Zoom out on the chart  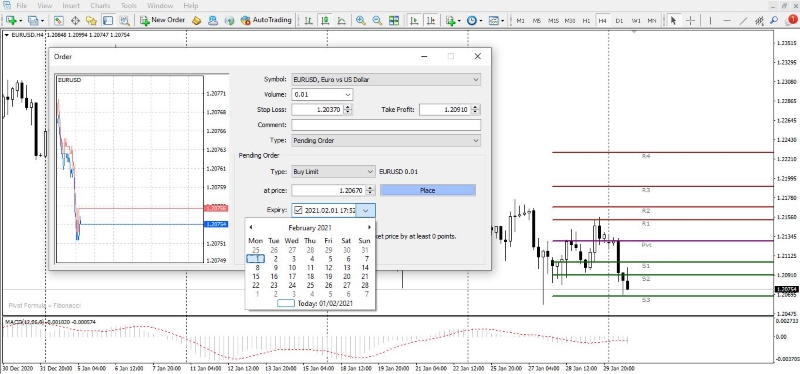point(377,20)
